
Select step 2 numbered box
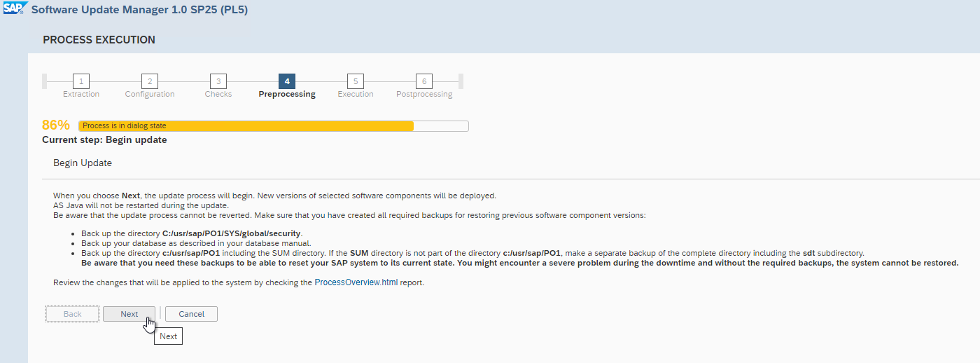tap(150, 81)
